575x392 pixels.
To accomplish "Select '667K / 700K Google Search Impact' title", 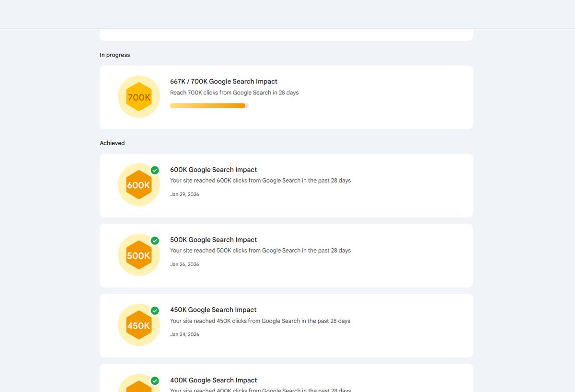I will (x=224, y=81).
